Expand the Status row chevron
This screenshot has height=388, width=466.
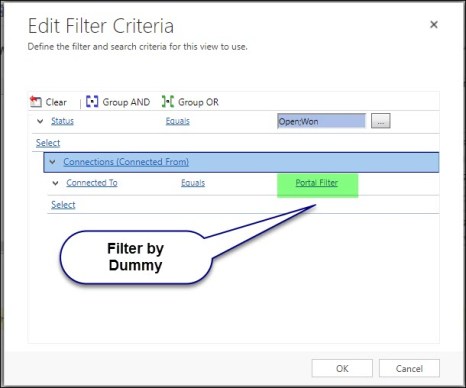pyautogui.click(x=40, y=121)
